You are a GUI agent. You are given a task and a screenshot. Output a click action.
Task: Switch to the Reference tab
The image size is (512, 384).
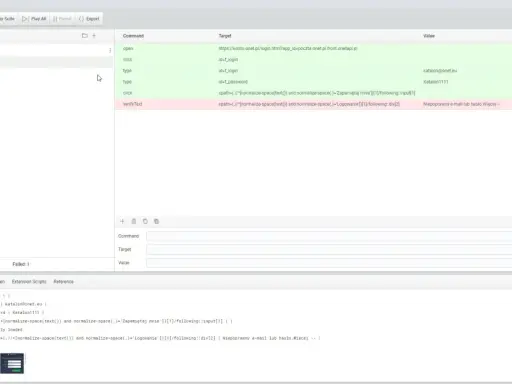click(63, 282)
